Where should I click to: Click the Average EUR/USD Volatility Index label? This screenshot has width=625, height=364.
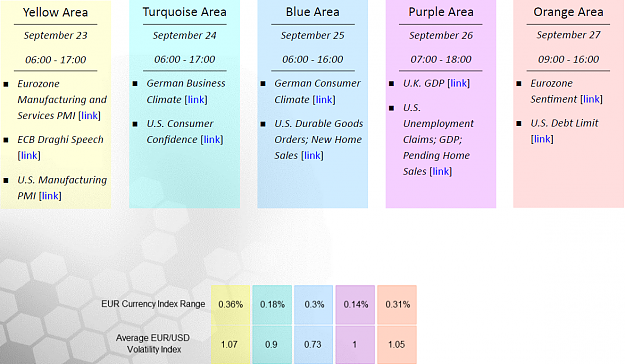pos(153,344)
